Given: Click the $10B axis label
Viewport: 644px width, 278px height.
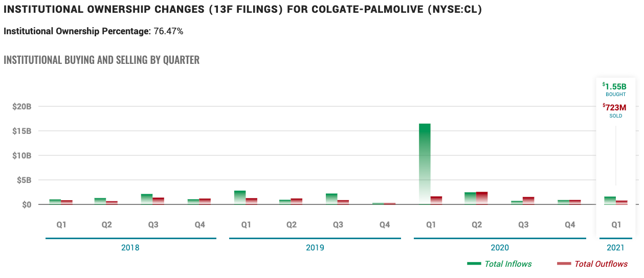Looking at the screenshot, I should 22,156.
